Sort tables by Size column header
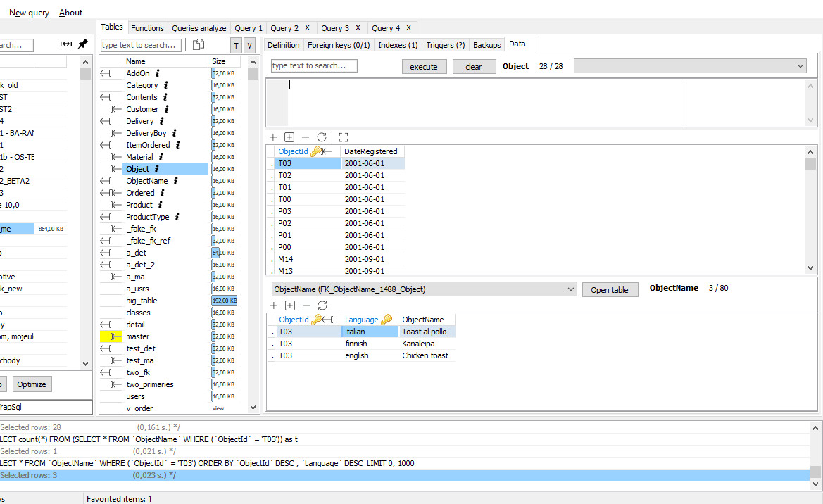 pos(225,61)
